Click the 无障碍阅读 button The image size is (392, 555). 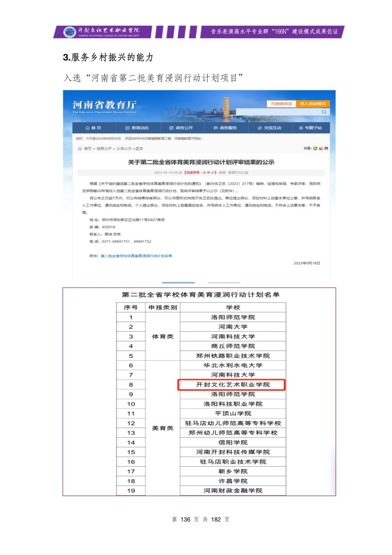point(281,104)
